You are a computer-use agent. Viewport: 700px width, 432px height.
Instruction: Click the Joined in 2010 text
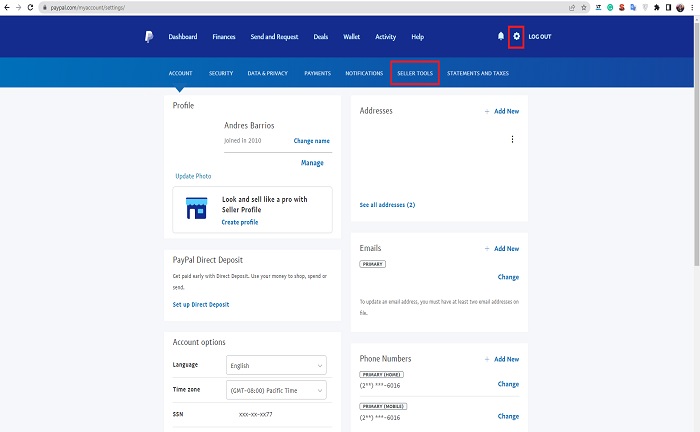[242, 141]
